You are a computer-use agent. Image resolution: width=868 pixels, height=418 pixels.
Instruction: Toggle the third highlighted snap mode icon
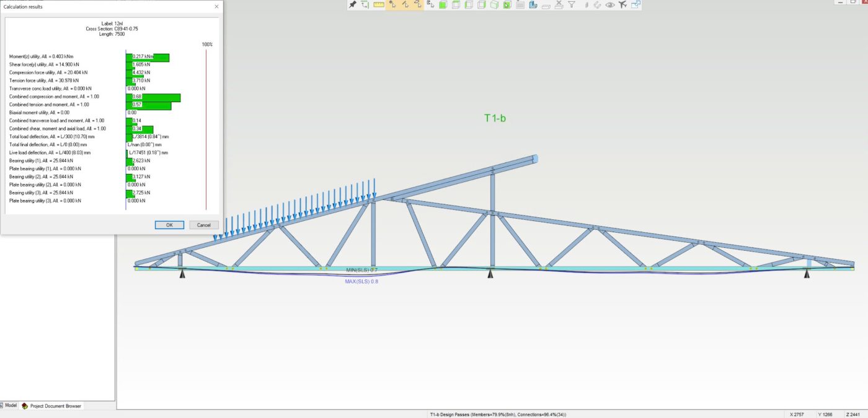pos(418,5)
